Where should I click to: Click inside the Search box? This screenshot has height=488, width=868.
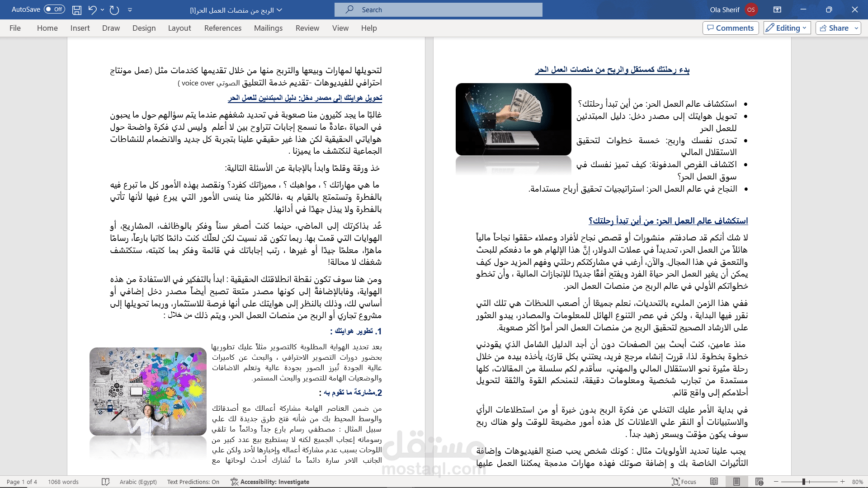click(439, 9)
